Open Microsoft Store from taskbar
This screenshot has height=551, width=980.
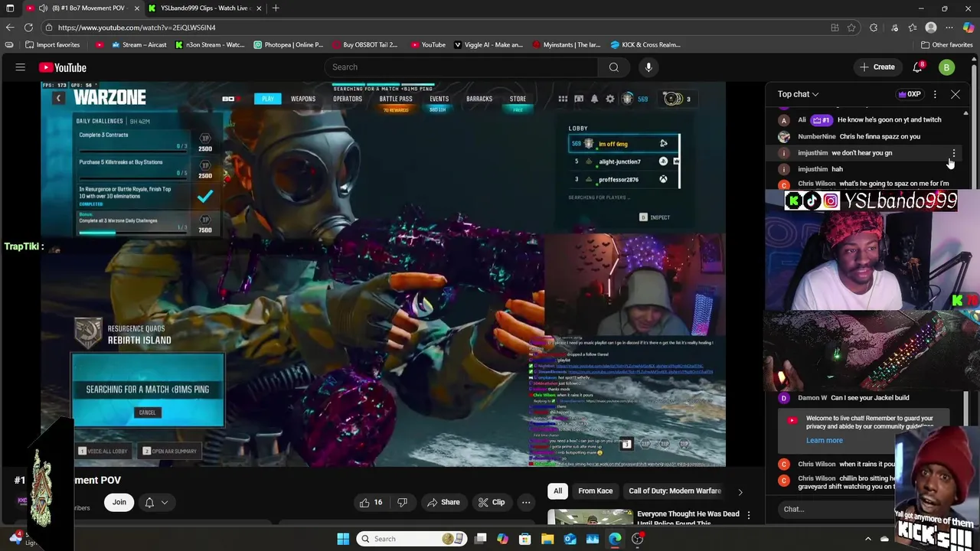pos(525,539)
